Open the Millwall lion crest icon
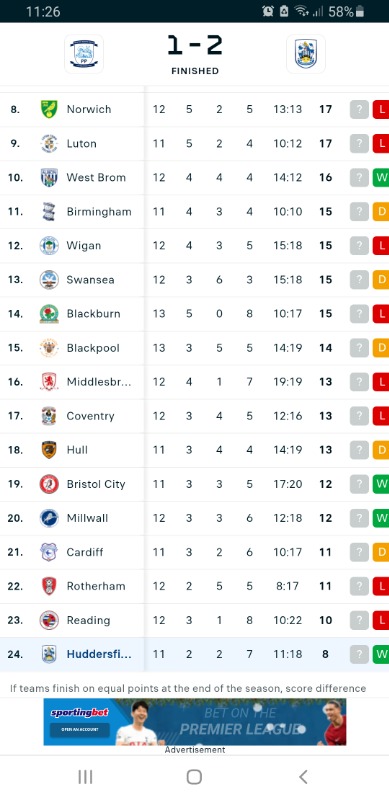Viewport: 389px width, 800px height. (49, 518)
